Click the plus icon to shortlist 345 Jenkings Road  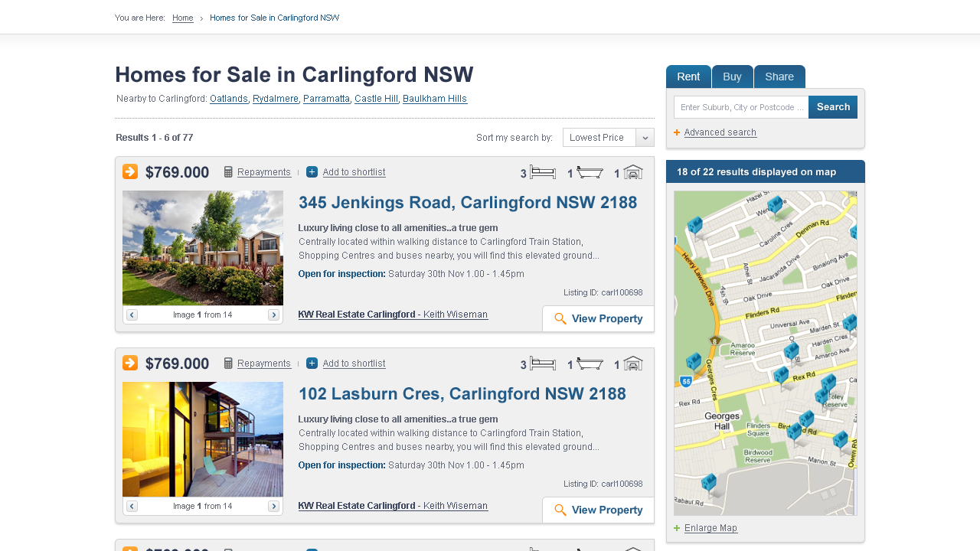click(312, 172)
